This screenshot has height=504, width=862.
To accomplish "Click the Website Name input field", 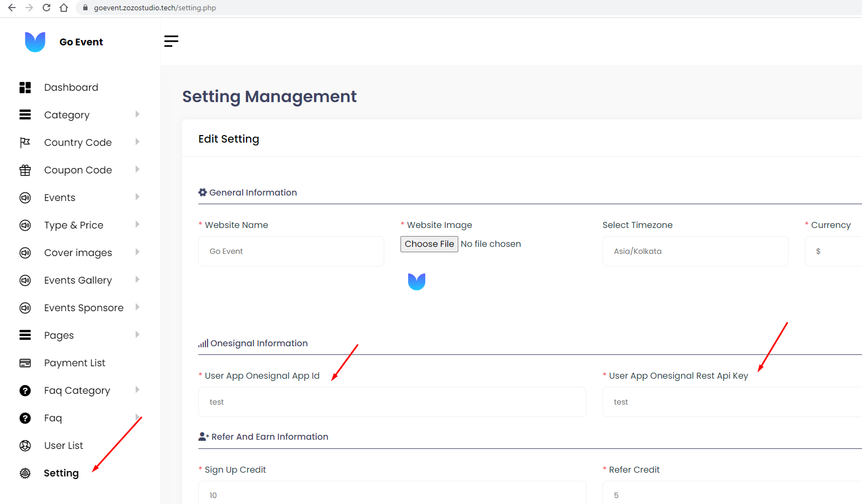I will click(x=291, y=251).
